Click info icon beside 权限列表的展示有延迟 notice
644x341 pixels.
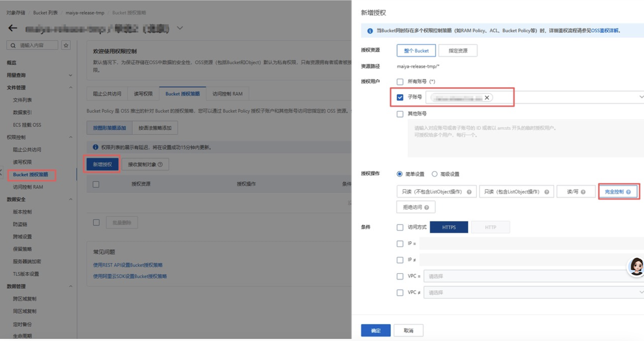(x=96, y=147)
